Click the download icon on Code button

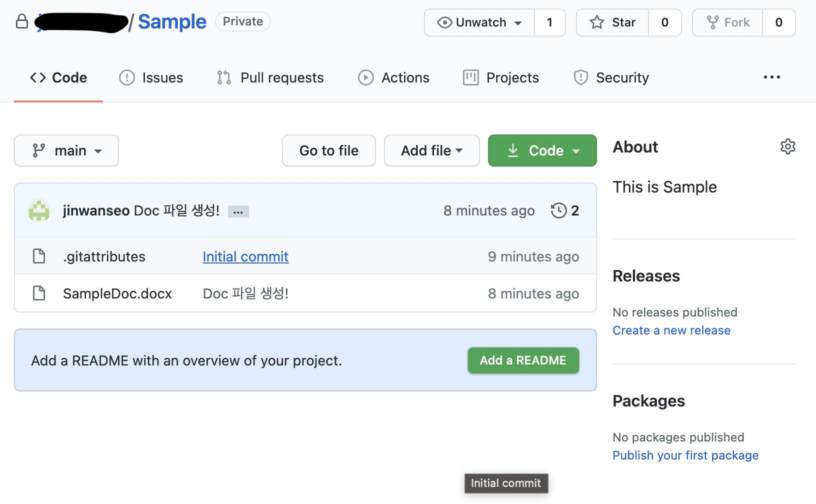[513, 150]
